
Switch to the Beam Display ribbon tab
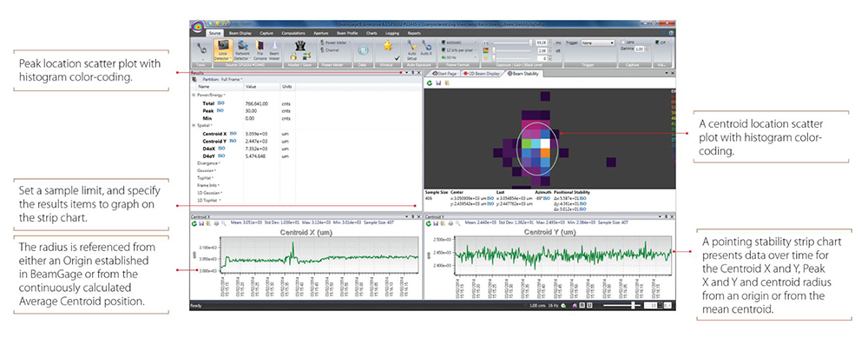240,33
